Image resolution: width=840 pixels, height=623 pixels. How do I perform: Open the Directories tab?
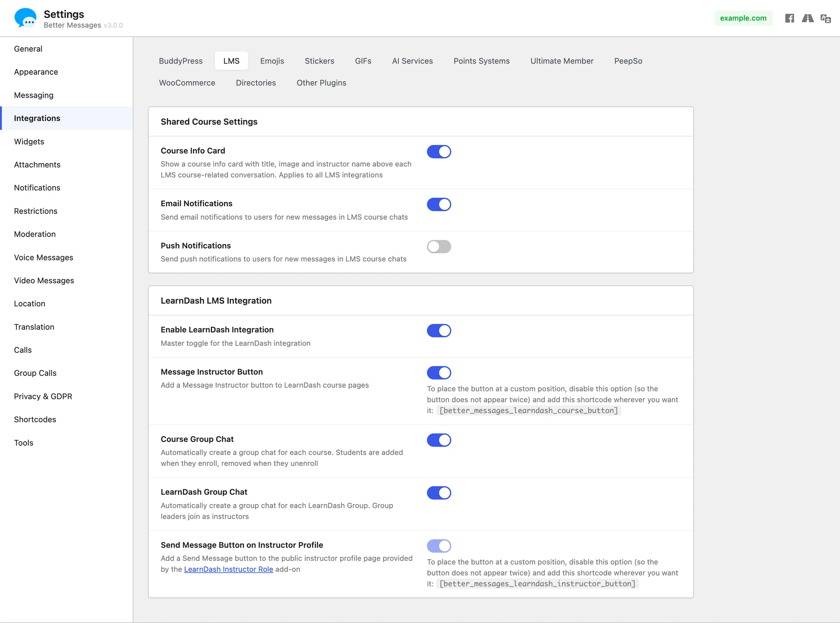pos(256,83)
